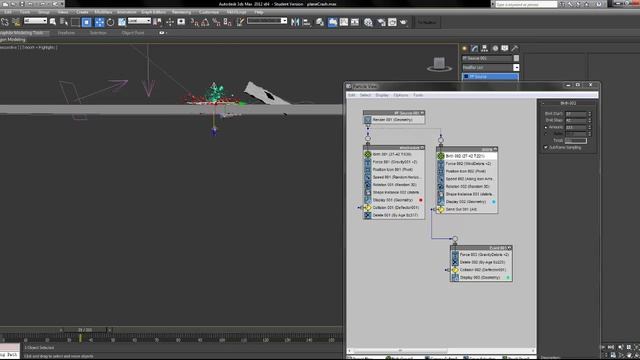This screenshot has width=640, height=360.
Task: Switch to the Object Paint ribbon tab
Action: 133,33
